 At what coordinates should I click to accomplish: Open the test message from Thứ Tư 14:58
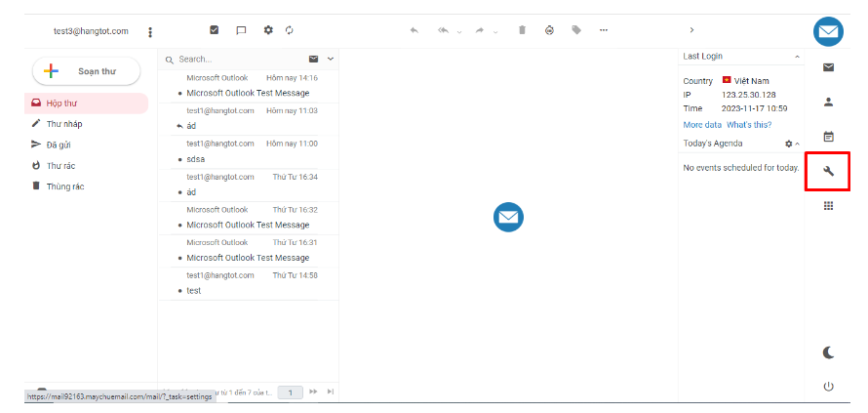(x=249, y=284)
